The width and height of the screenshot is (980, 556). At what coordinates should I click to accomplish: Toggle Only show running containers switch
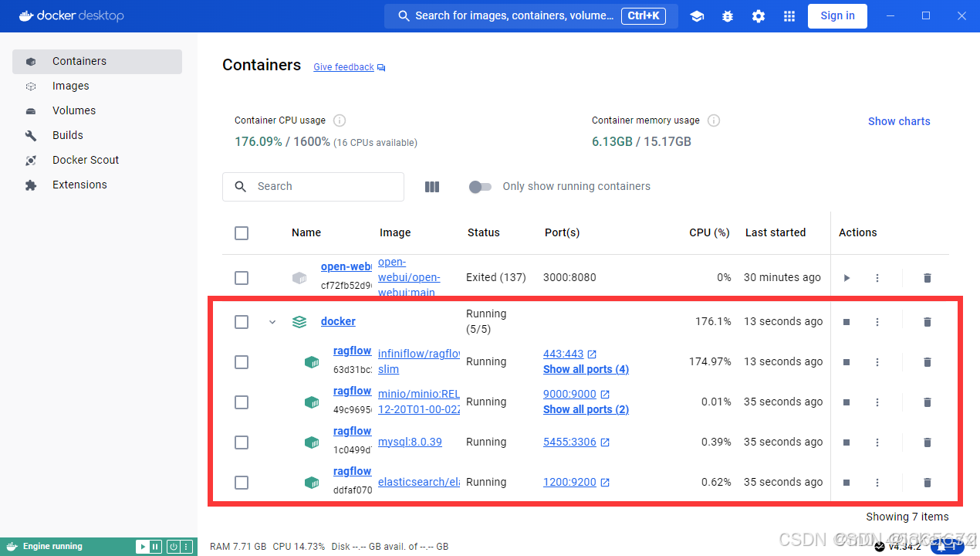(480, 187)
